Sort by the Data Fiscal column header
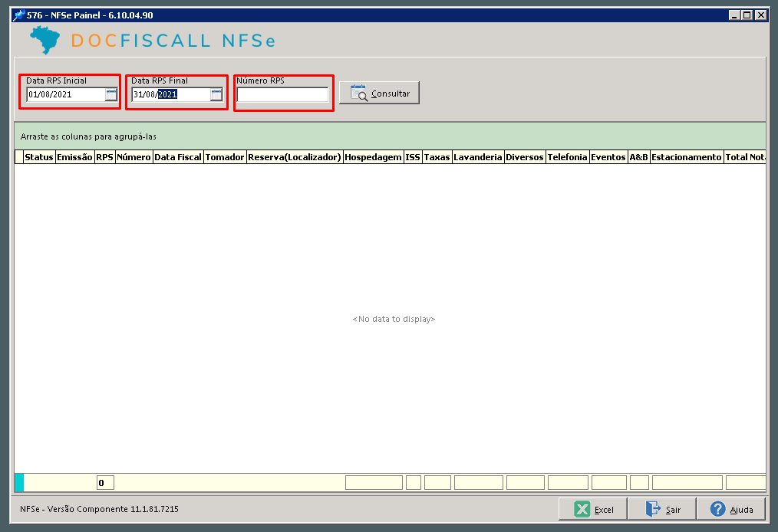Screen dimensions: 778x532 click(x=178, y=157)
